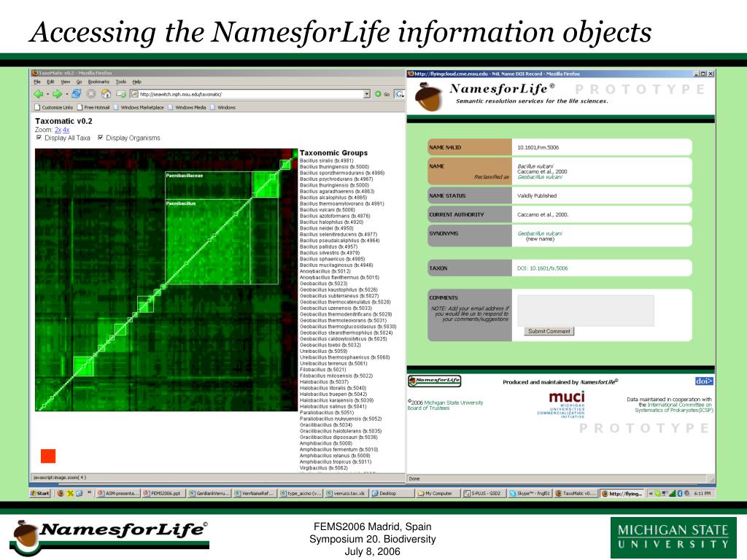Click the taskbar clock showing 6:11 PM
The image size is (747, 560).
click(703, 494)
